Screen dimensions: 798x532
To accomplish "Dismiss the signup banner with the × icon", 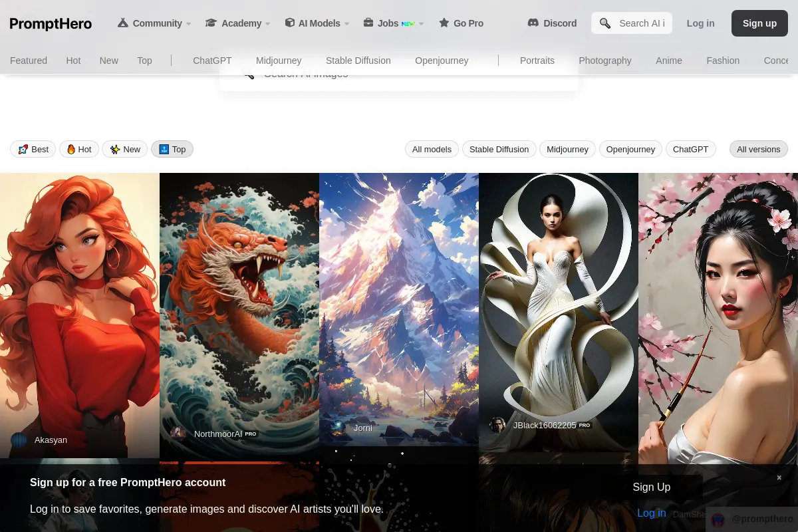I will point(779,477).
